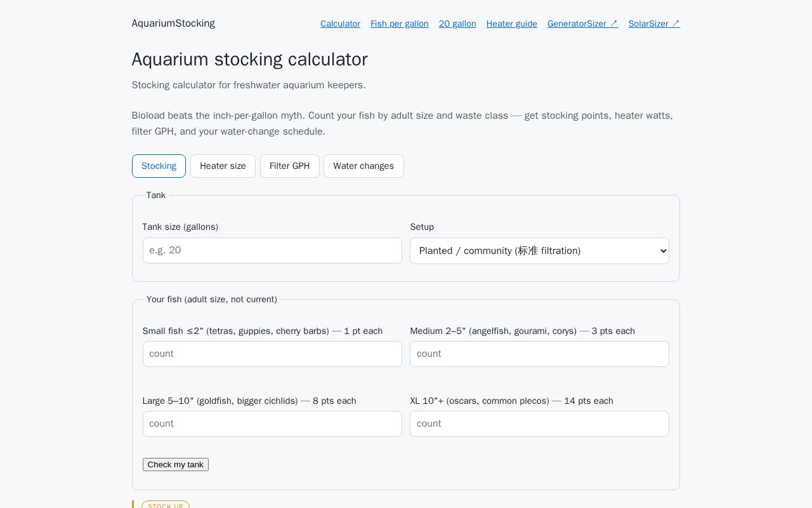812x508 pixels.
Task: Click the 'Your fish (adult size, not current)' legend
Action: click(x=212, y=299)
